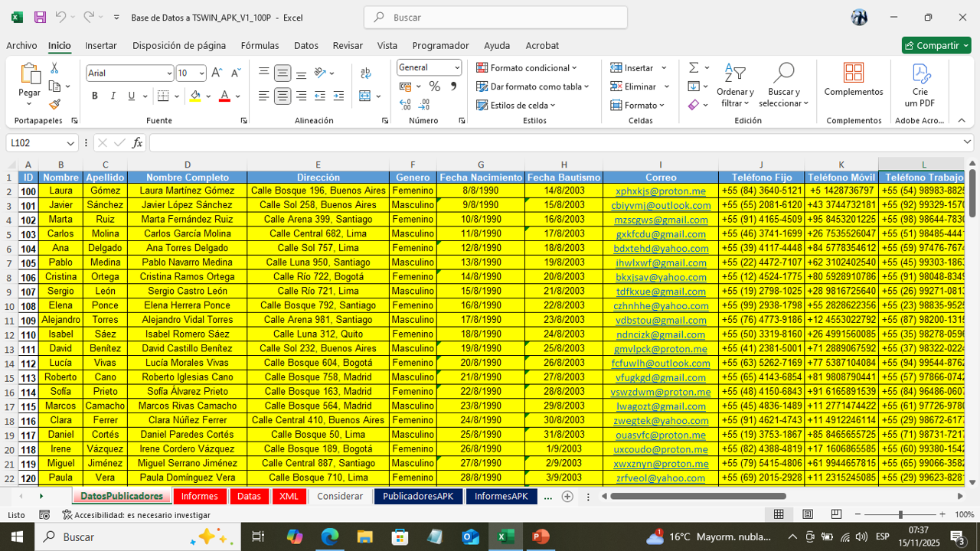Viewport: 980px width, 551px height.
Task: Open the General number format dropdown
Action: click(x=457, y=67)
